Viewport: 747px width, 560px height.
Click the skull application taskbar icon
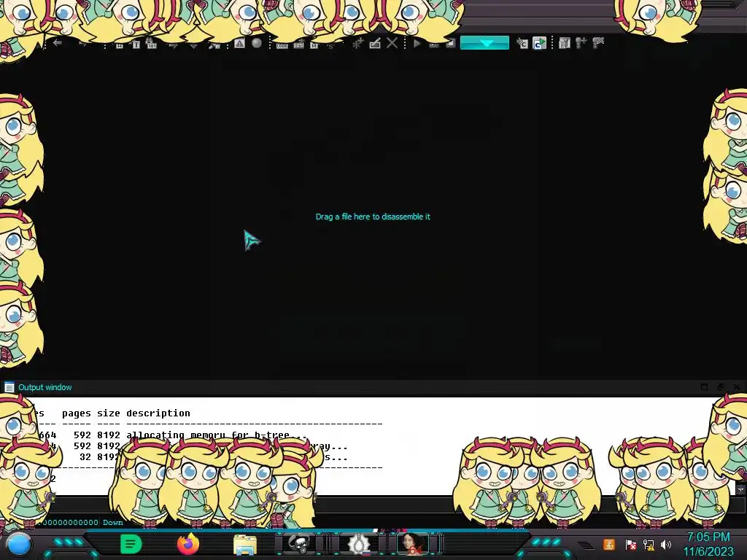(x=298, y=544)
